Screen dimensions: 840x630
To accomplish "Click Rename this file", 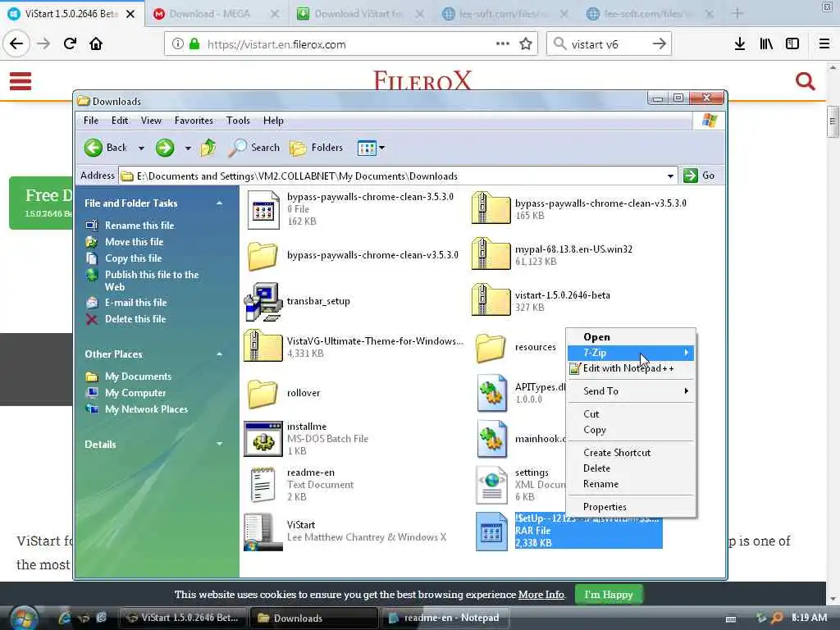I will pos(139,226).
